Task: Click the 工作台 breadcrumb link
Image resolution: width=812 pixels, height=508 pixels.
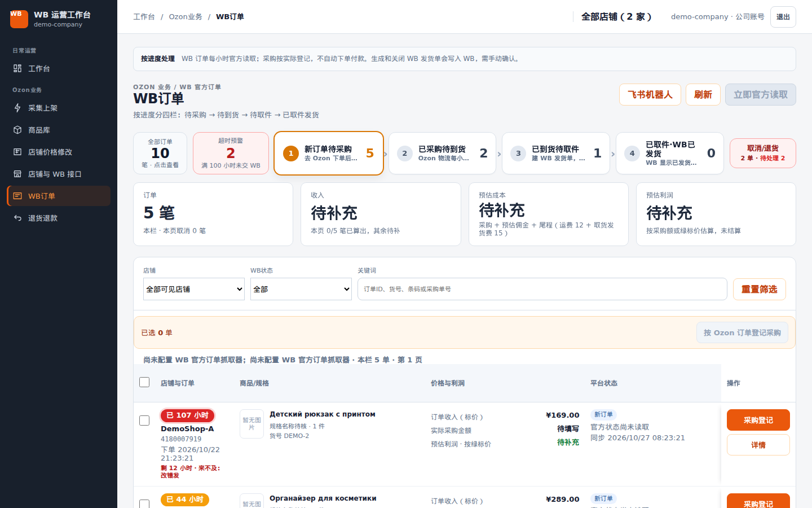Action: tap(144, 17)
